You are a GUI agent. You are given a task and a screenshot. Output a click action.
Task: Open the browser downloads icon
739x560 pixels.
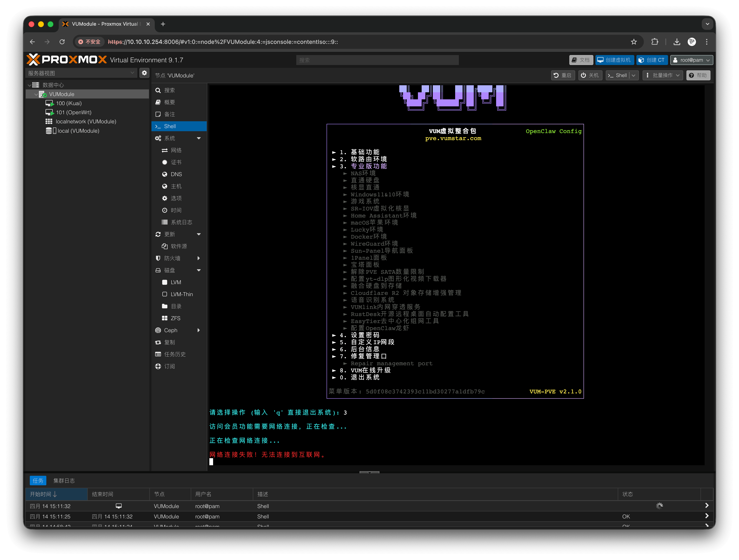(x=677, y=42)
